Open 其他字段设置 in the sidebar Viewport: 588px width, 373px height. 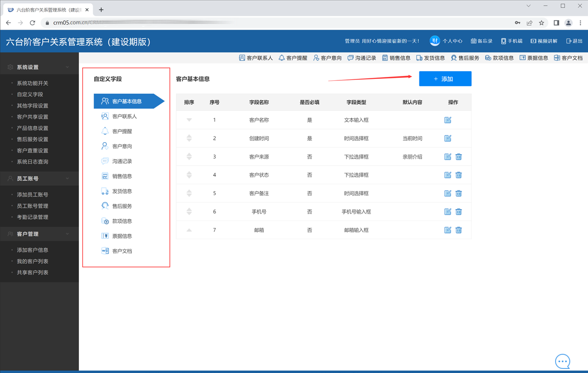tap(32, 106)
